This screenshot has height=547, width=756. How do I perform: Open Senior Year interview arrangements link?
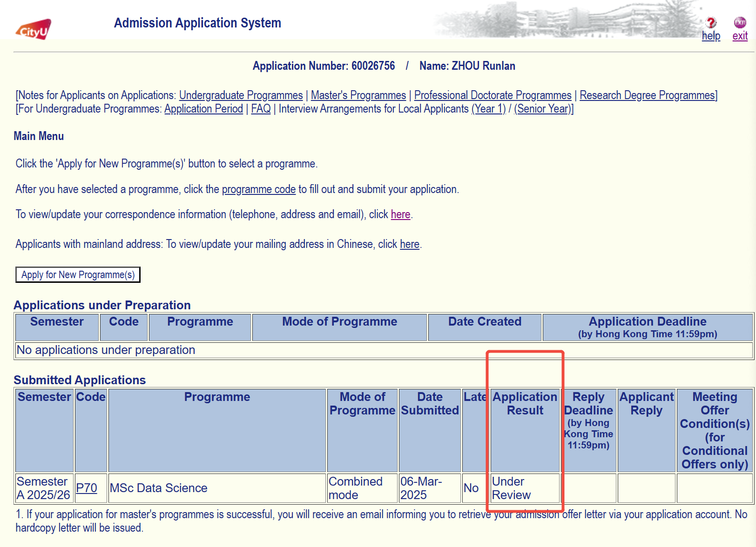point(543,109)
